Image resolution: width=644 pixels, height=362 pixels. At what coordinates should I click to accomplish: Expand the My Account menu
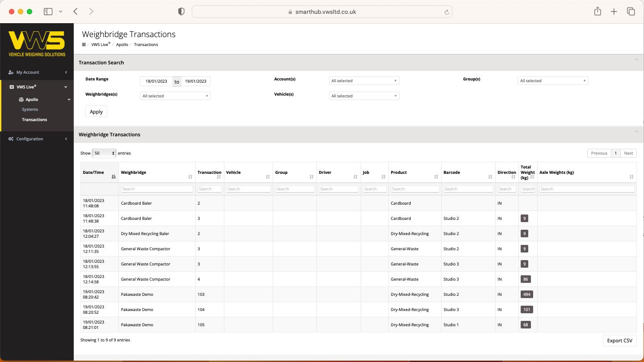pyautogui.click(x=37, y=72)
